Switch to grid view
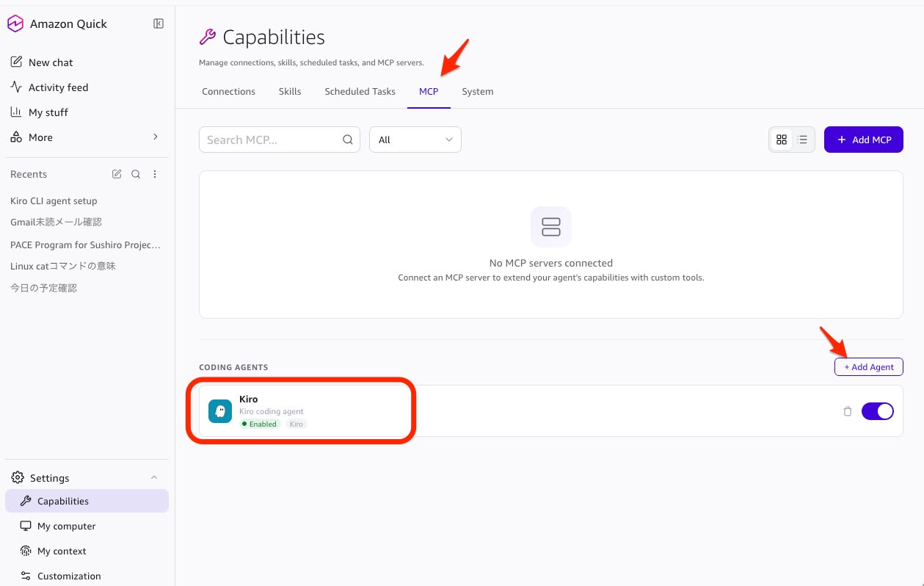 pyautogui.click(x=782, y=140)
